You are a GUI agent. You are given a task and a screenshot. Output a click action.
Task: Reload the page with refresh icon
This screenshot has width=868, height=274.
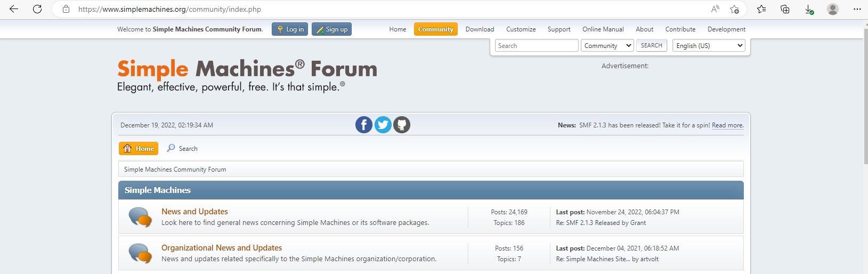click(37, 9)
